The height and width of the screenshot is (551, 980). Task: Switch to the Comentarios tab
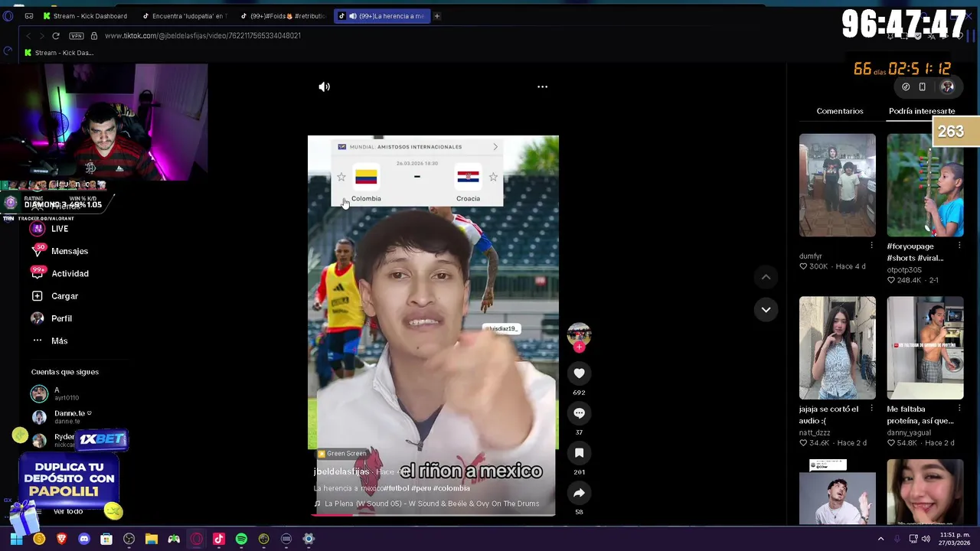pos(840,111)
